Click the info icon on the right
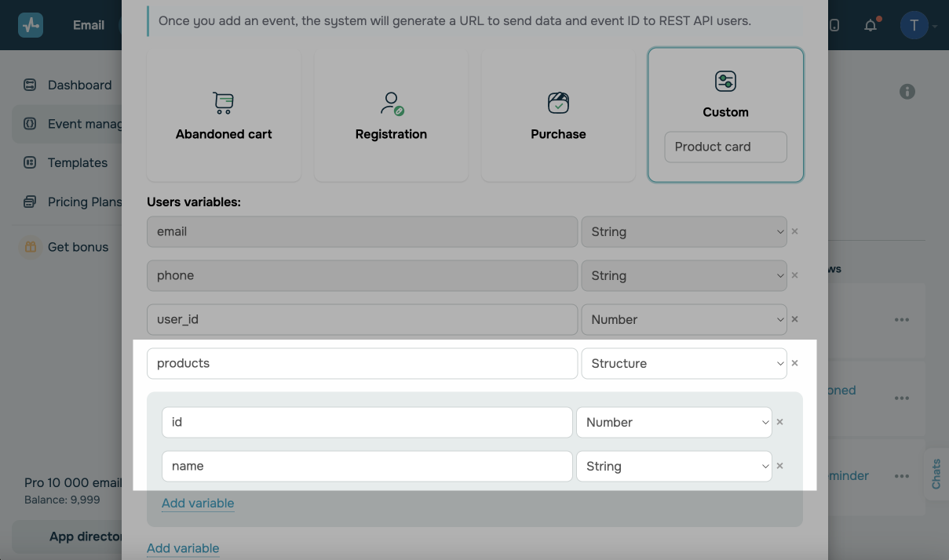Screen dimensions: 949x560 pyautogui.click(x=907, y=92)
